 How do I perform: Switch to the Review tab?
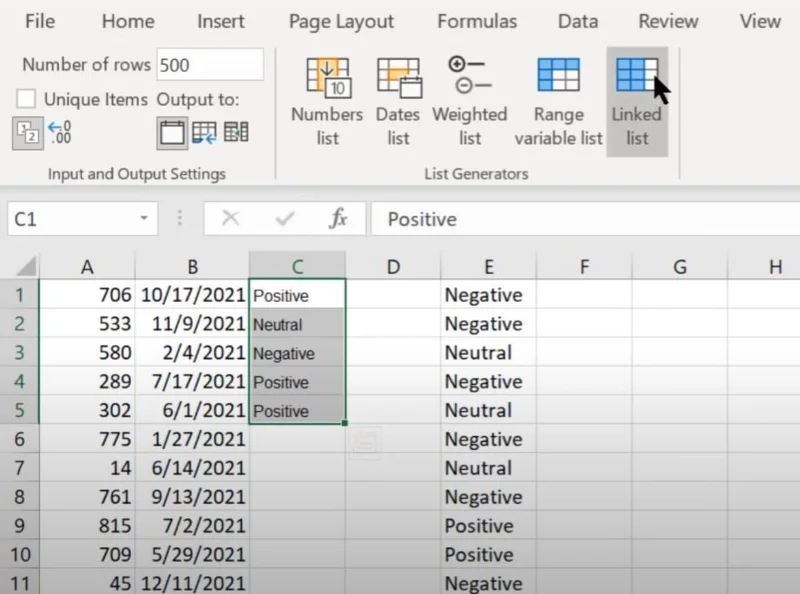tap(668, 21)
